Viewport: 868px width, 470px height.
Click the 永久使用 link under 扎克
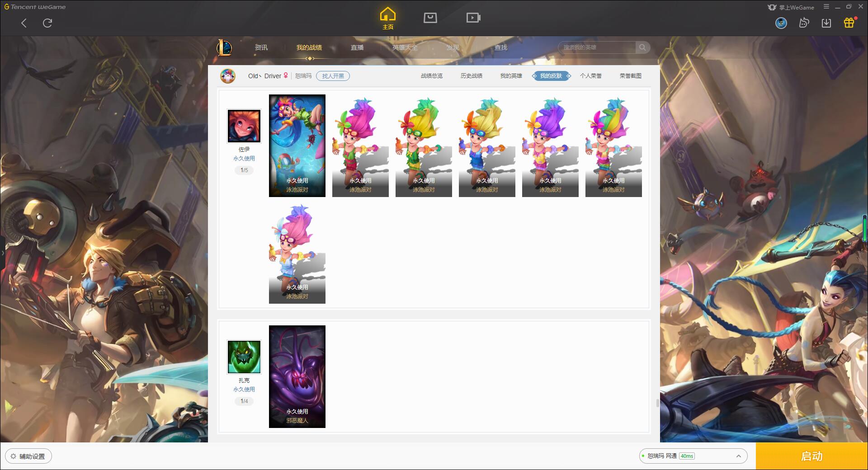pos(244,390)
